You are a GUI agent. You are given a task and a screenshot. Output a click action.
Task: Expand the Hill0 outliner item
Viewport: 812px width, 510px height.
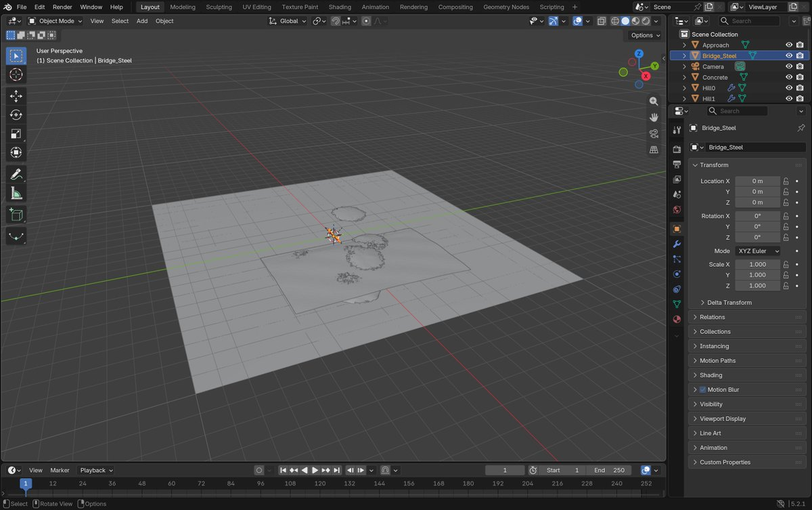[x=685, y=88]
